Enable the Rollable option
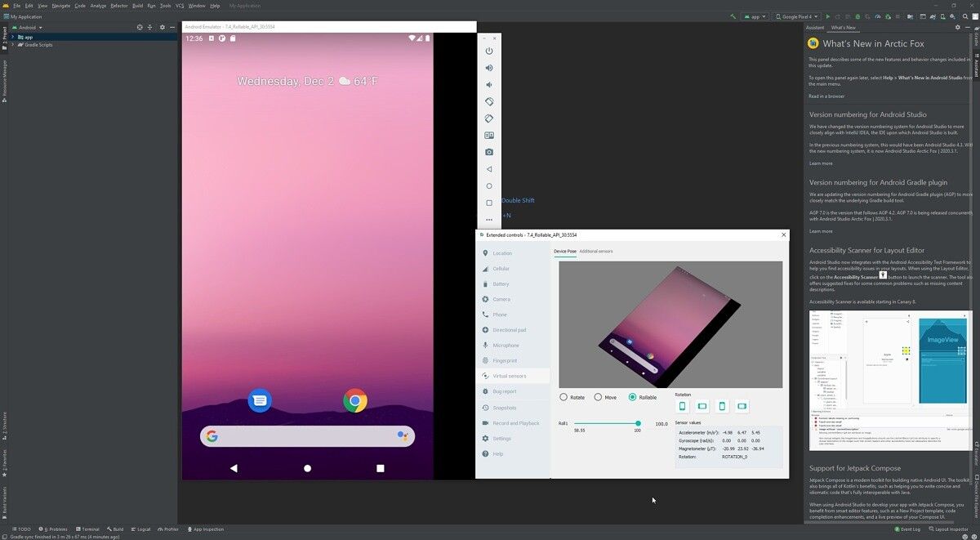 coord(633,397)
